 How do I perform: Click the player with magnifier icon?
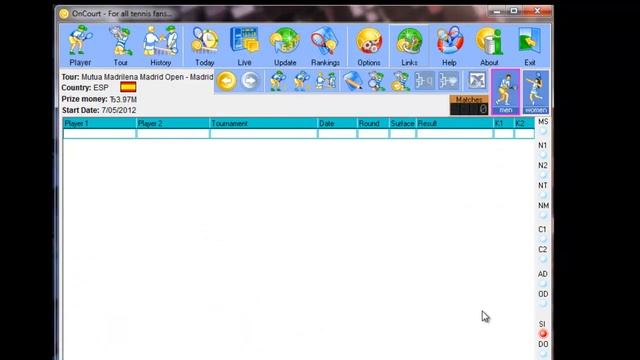click(376, 81)
